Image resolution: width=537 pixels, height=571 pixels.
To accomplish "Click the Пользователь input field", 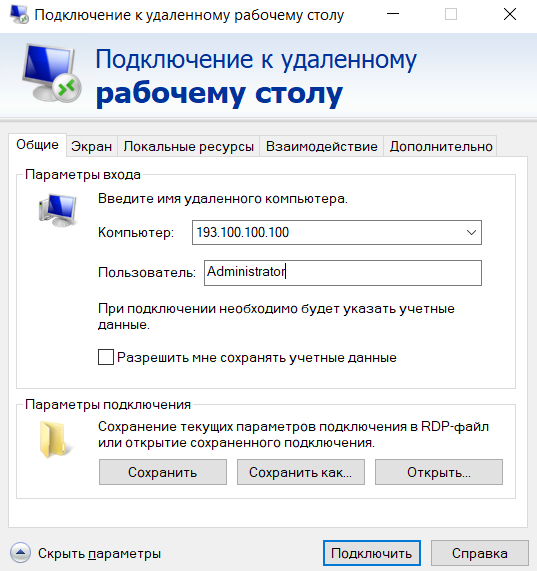I will point(343,273).
